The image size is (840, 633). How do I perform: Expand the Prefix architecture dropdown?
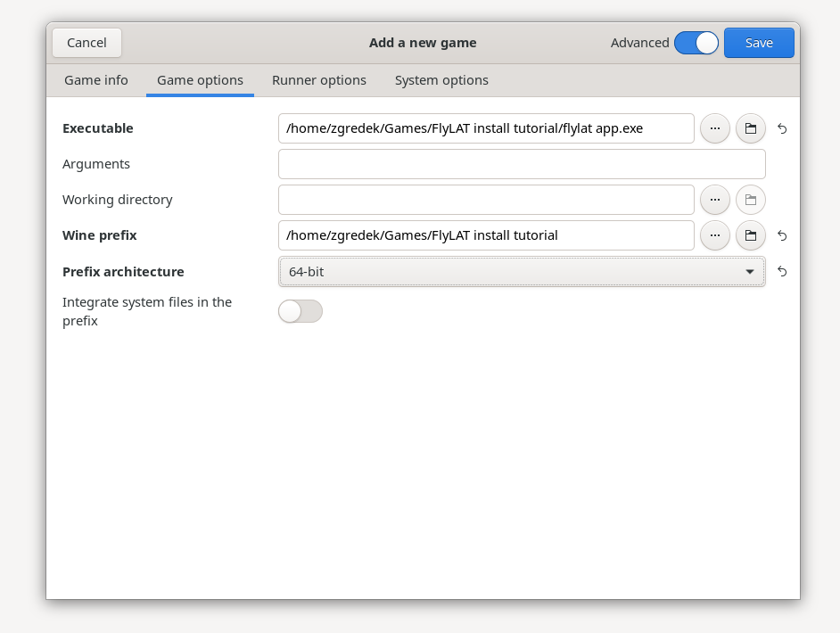click(x=522, y=271)
